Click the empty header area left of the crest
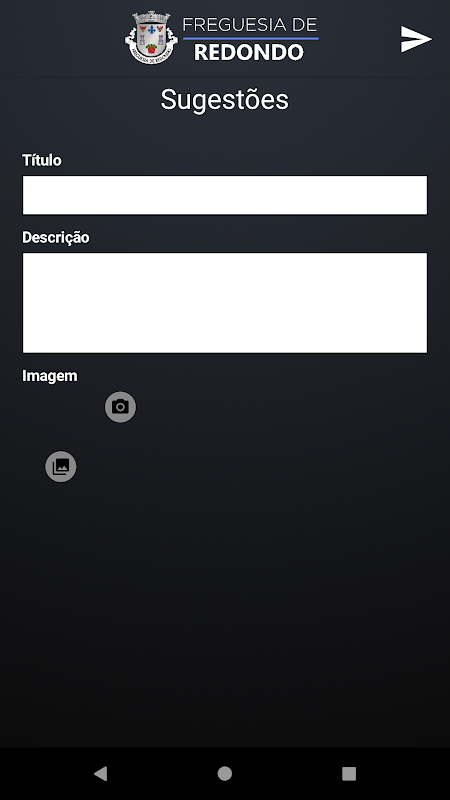This screenshot has height=800, width=450. pyautogui.click(x=61, y=38)
